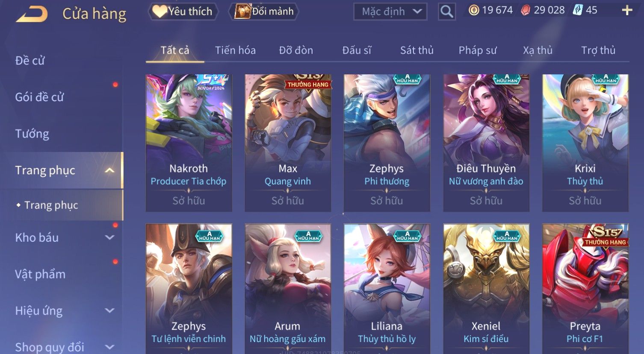This screenshot has width=644, height=354.
Task: Open Tướng in the sidebar
Action: [32, 134]
